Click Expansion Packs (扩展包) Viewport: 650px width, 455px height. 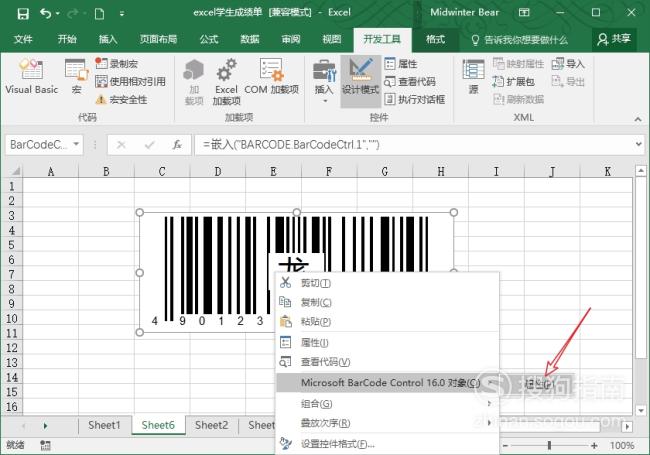pyautogui.click(x=514, y=82)
